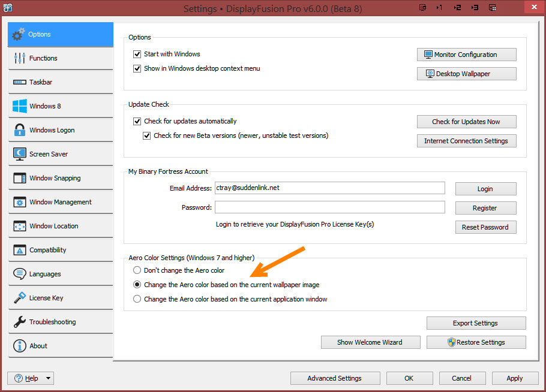Open Advanced Settings
Viewport: 546px width, 392px height.
click(x=335, y=378)
